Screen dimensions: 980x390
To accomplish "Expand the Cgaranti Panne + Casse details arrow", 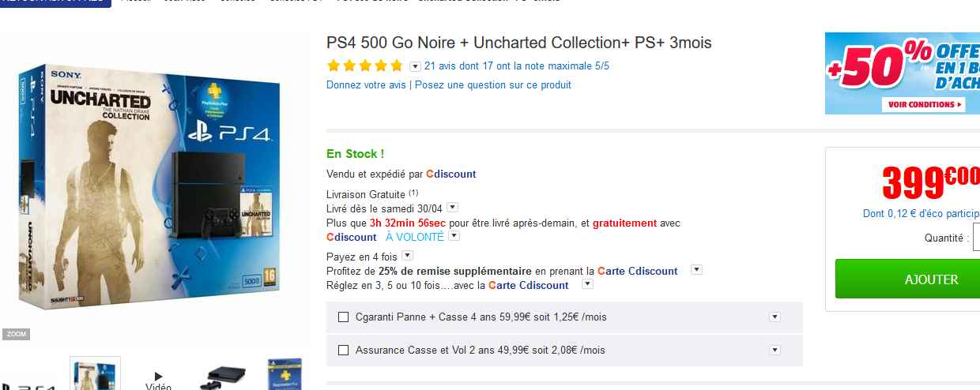I will tap(775, 317).
